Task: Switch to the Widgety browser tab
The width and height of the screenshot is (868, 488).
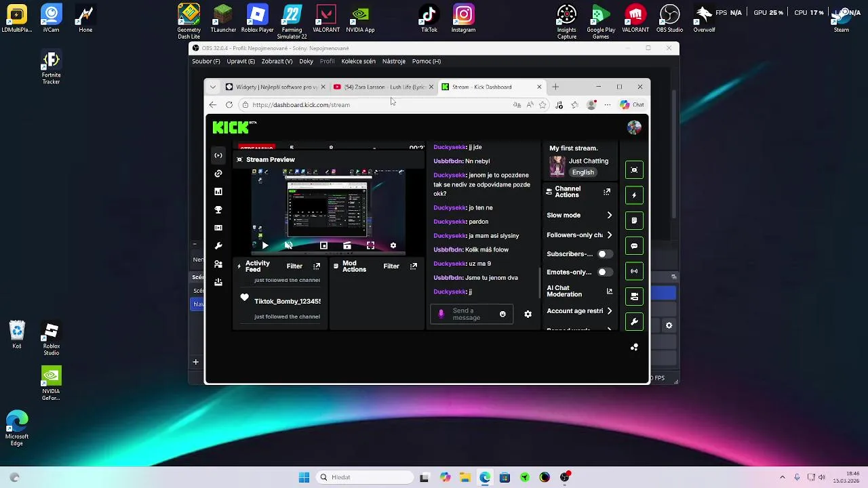Action: point(276,87)
